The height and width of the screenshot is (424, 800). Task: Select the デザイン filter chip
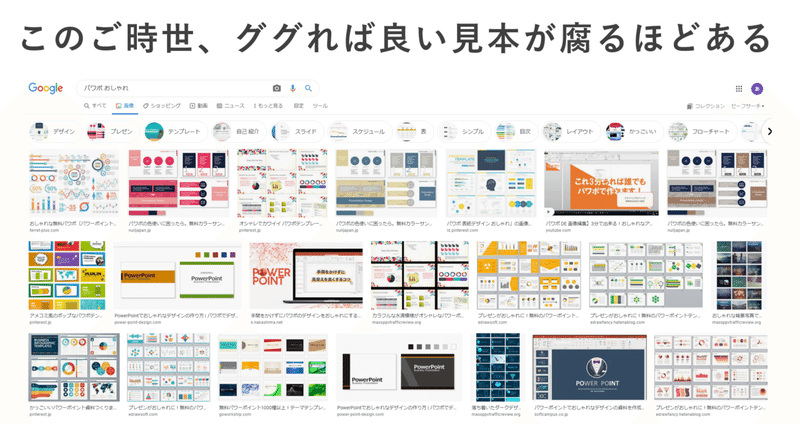click(x=53, y=132)
